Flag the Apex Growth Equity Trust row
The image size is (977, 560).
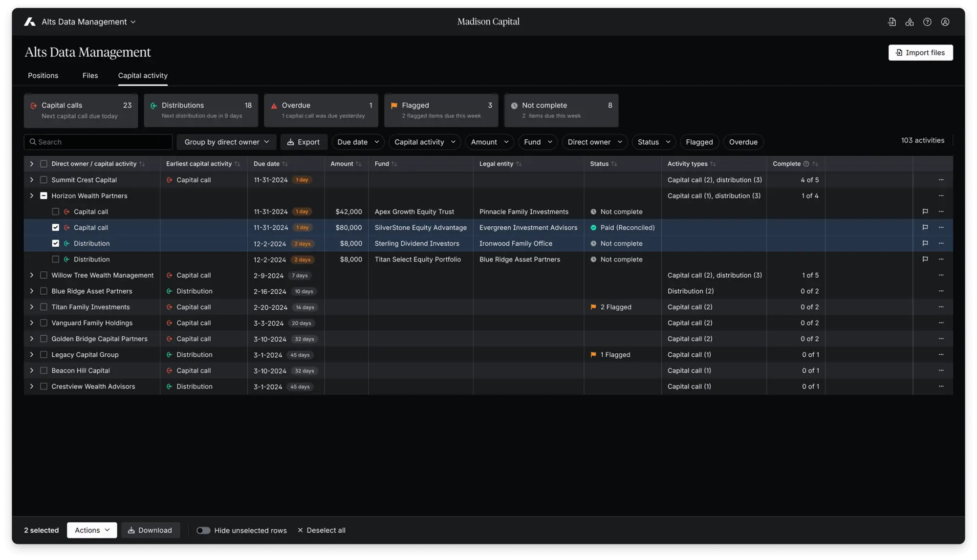click(x=925, y=212)
